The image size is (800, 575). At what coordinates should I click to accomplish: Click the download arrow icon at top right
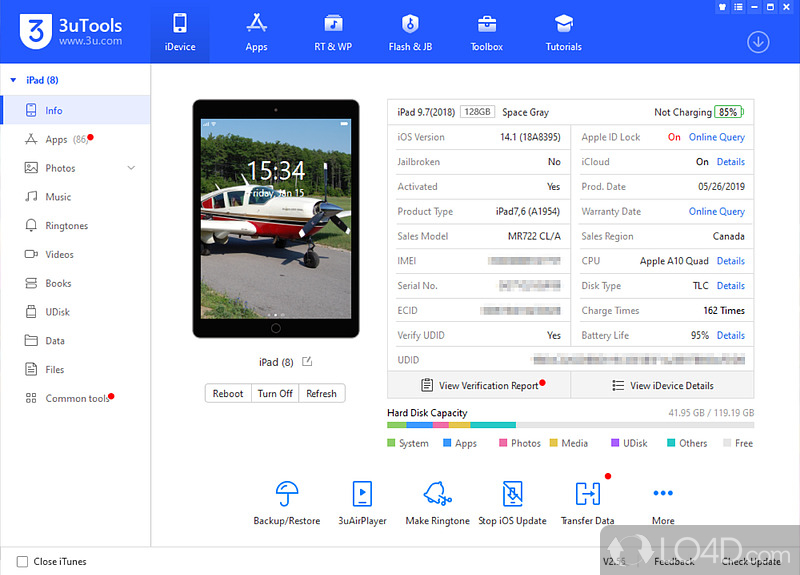point(758,42)
